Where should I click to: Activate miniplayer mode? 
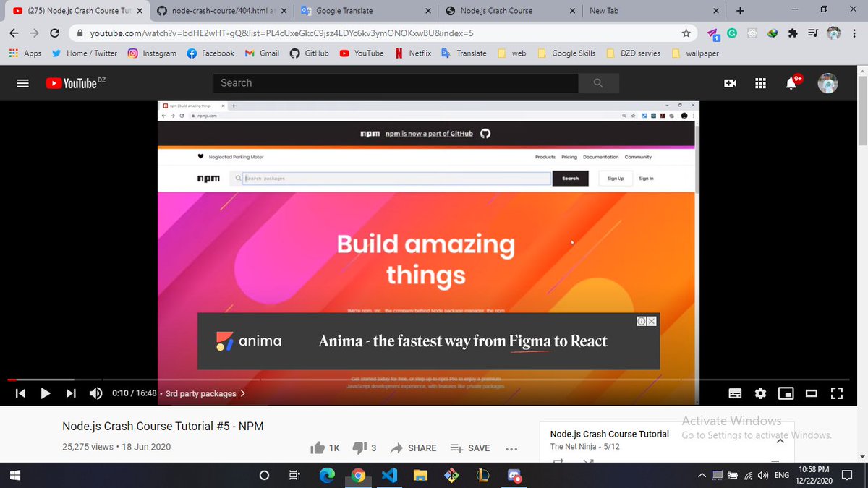[786, 393]
